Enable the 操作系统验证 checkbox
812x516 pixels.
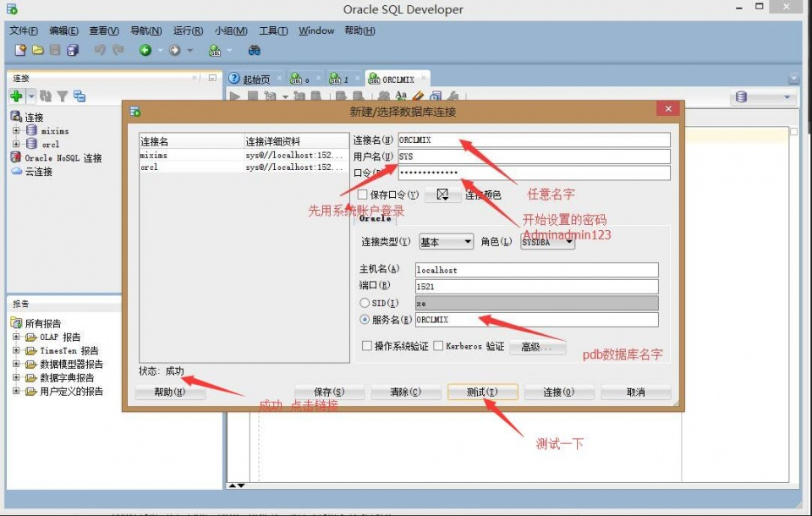tap(366, 346)
